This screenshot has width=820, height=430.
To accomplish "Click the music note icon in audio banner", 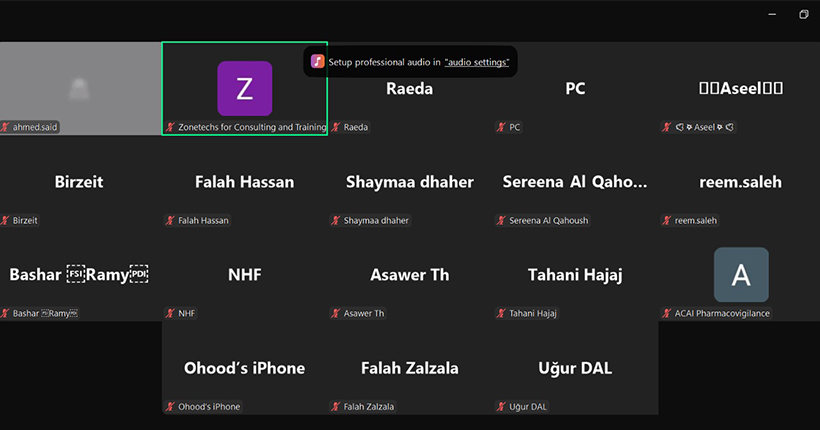I will pyautogui.click(x=317, y=61).
